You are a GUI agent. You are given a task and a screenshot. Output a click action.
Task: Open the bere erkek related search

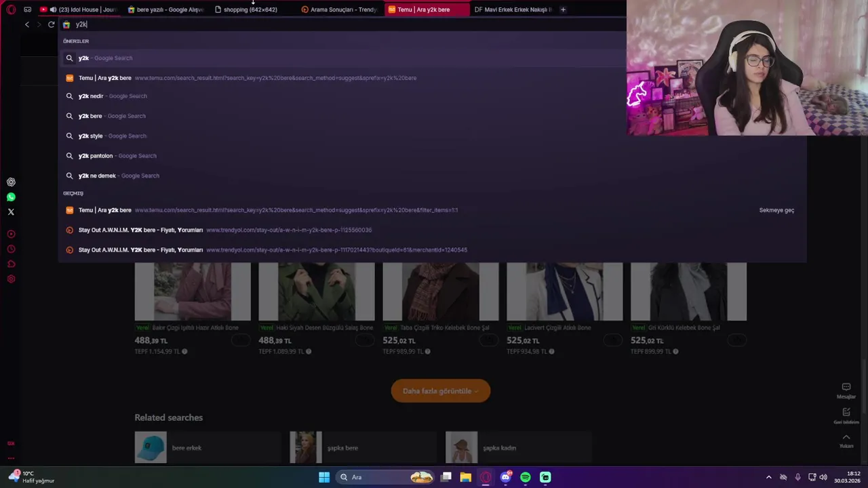[x=208, y=447]
